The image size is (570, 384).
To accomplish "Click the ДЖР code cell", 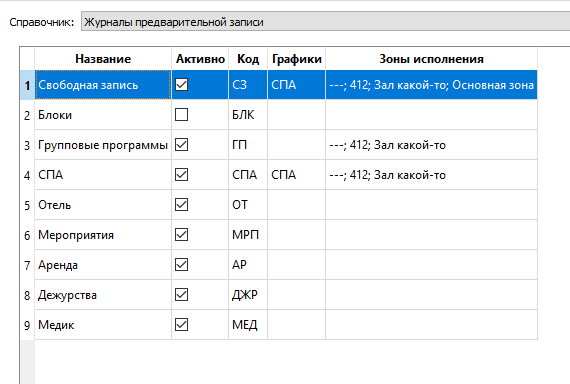I will 248,295.
